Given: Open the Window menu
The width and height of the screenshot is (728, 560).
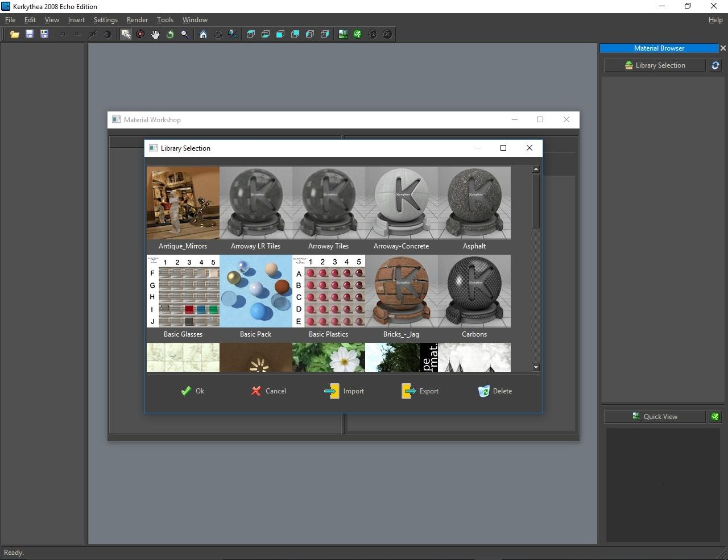Looking at the screenshot, I should coord(195,20).
